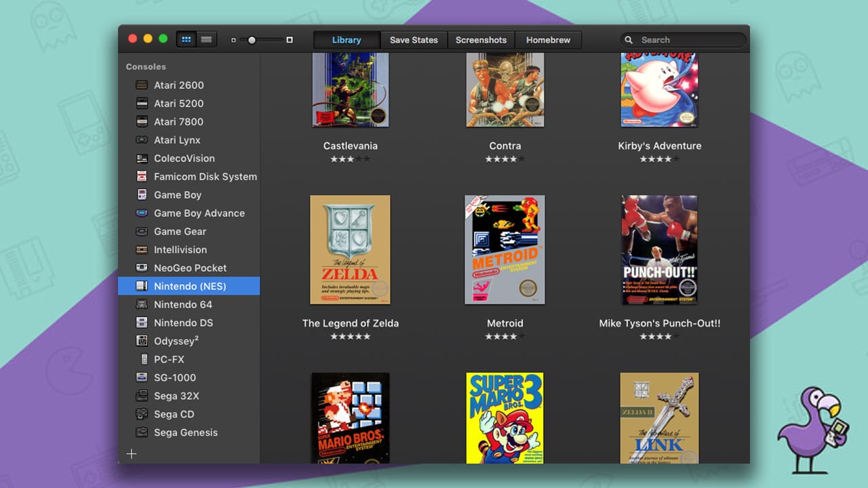
Task: Select the Game Boy console icon
Action: click(x=142, y=195)
